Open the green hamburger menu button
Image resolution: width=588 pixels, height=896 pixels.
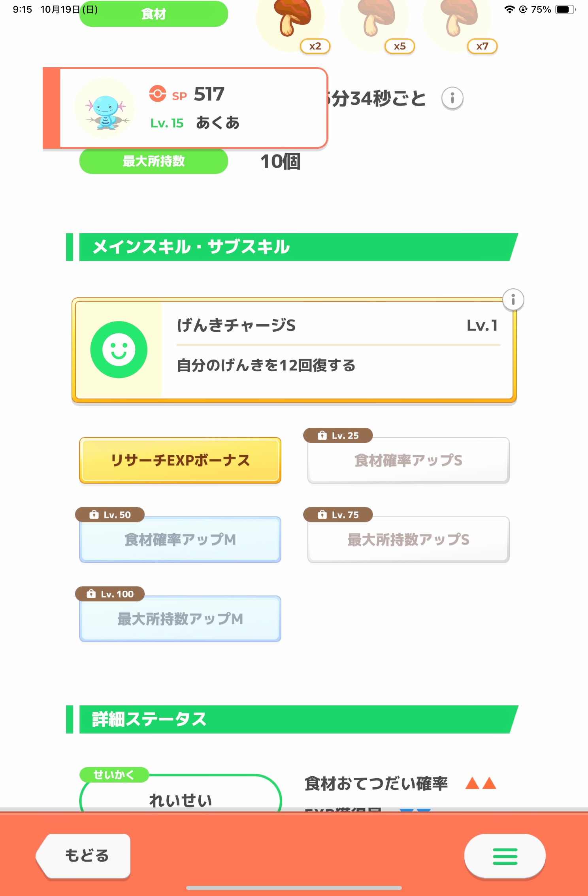pos(505,856)
